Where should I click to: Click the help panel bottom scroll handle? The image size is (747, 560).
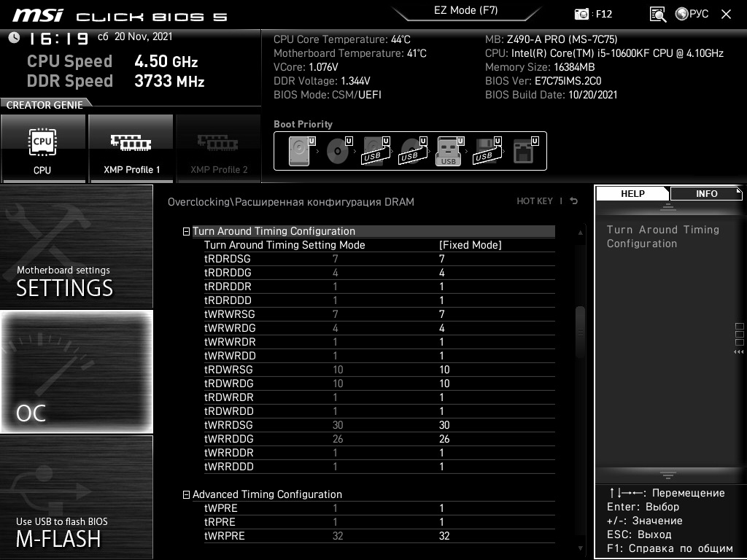(x=668, y=475)
